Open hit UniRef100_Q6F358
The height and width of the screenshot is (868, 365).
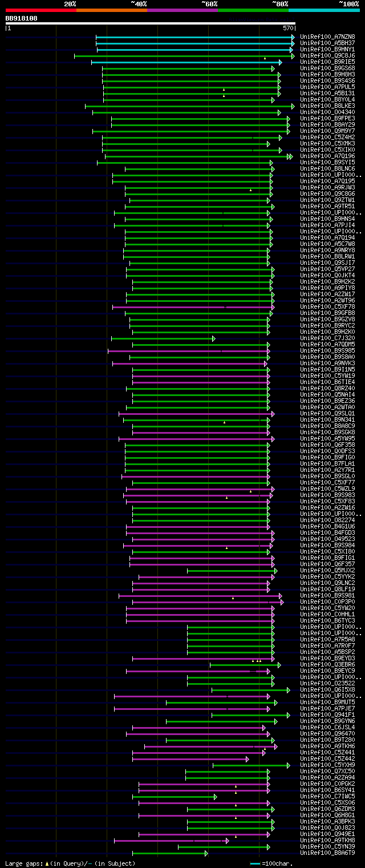coord(326,445)
